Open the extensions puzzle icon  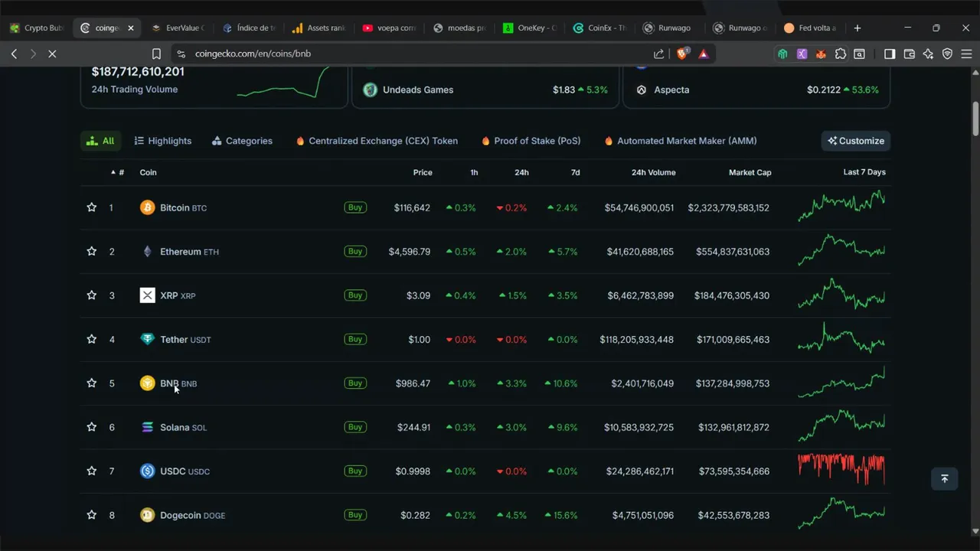[x=841, y=54]
